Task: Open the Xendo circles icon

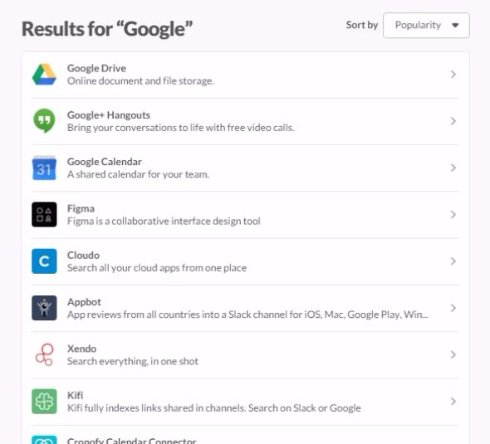Action: point(44,355)
